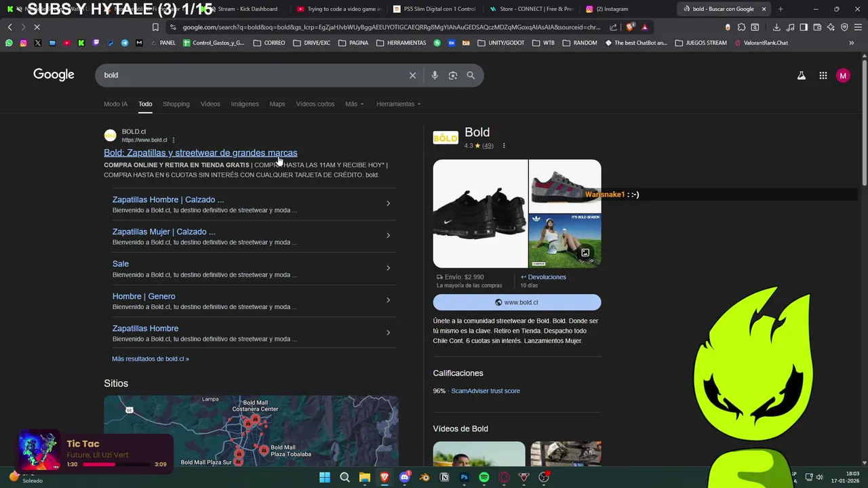Open Discord from the taskbar

405,477
